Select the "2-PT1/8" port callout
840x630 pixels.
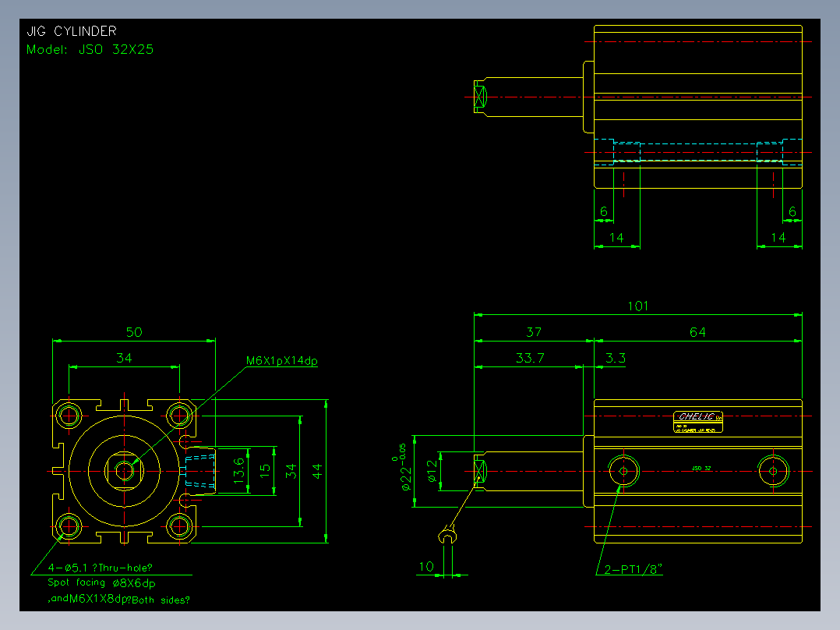click(x=634, y=569)
